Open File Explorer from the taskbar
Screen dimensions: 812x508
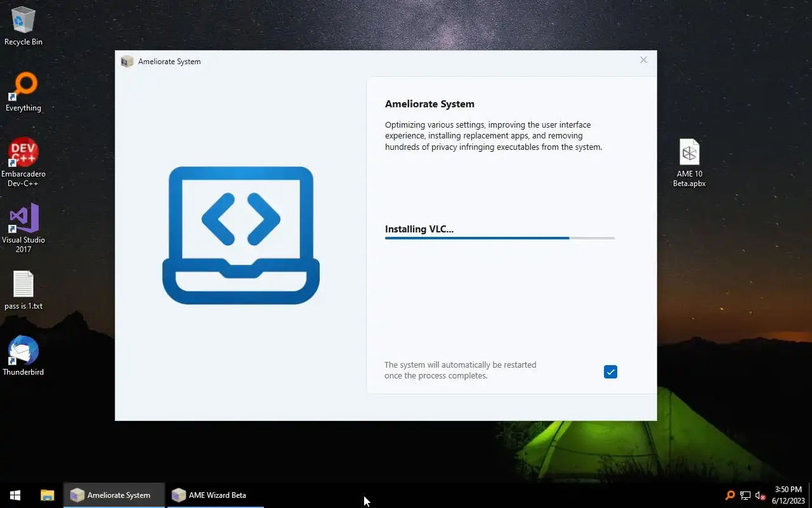[x=48, y=495]
